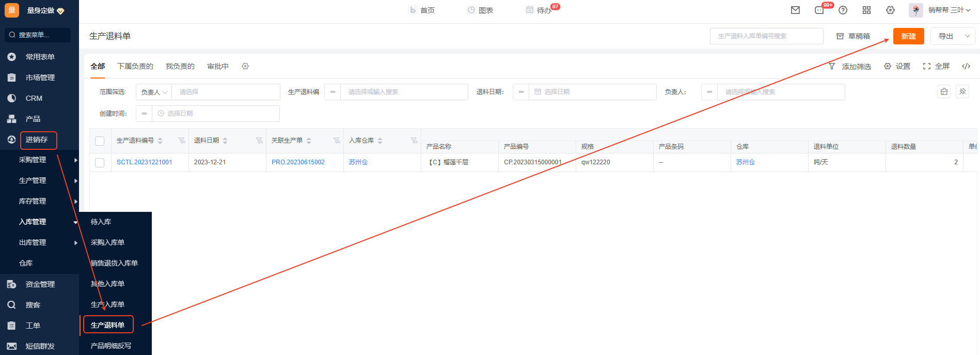Viewport: 980px width, 355px height.
Task: Click the 搜客 magnifier sidebar icon
Action: click(11, 305)
